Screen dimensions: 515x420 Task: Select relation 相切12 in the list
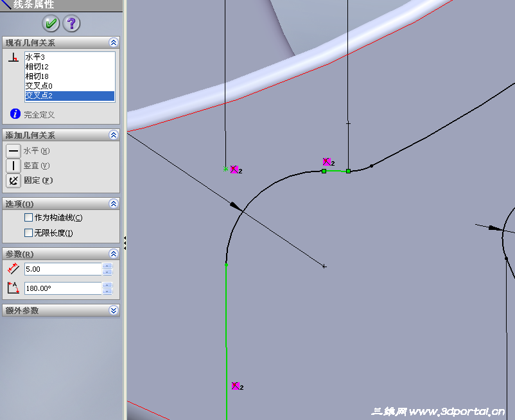point(69,67)
